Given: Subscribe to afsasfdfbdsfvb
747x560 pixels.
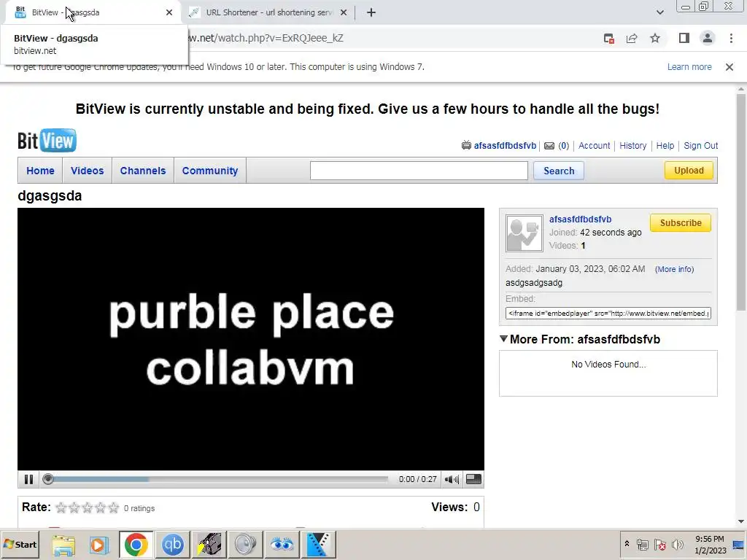Looking at the screenshot, I should [681, 223].
